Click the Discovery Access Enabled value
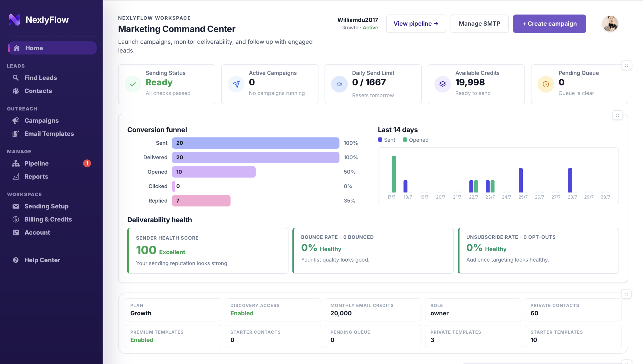The height and width of the screenshot is (364, 643). [x=242, y=313]
